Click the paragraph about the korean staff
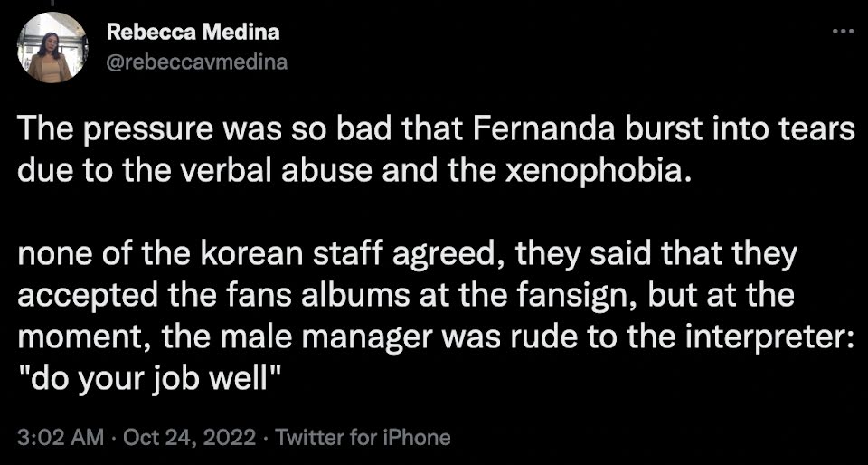Viewport: 868px width, 465px height. [x=435, y=316]
